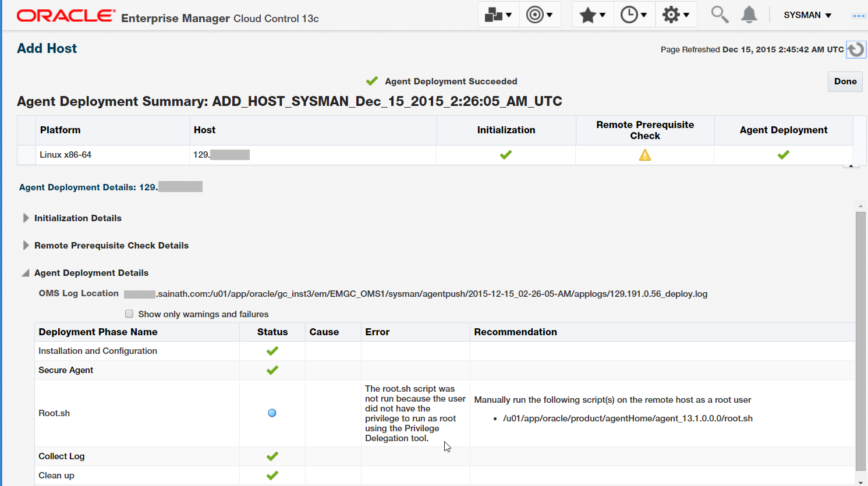The width and height of the screenshot is (868, 486).
Task: Click the Root.sh phase name
Action: 54,413
